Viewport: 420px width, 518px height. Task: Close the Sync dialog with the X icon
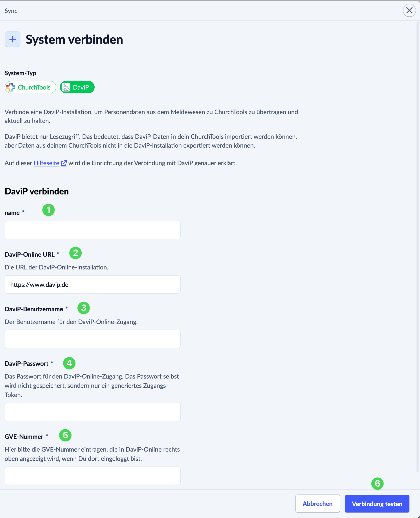(x=409, y=10)
